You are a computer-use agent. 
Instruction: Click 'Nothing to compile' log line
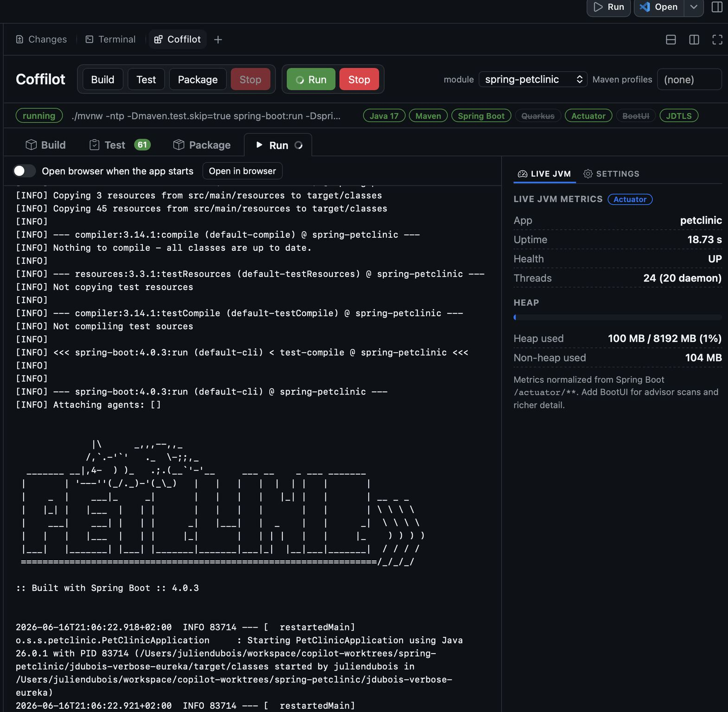163,248
